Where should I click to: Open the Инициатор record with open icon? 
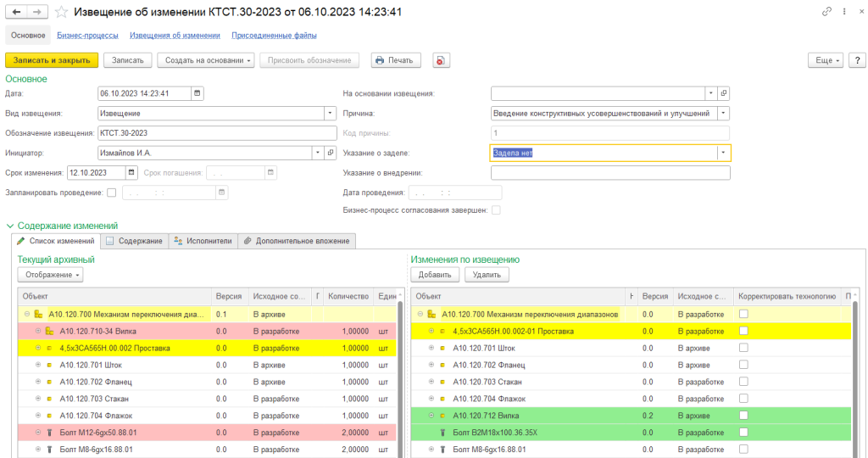(x=331, y=153)
